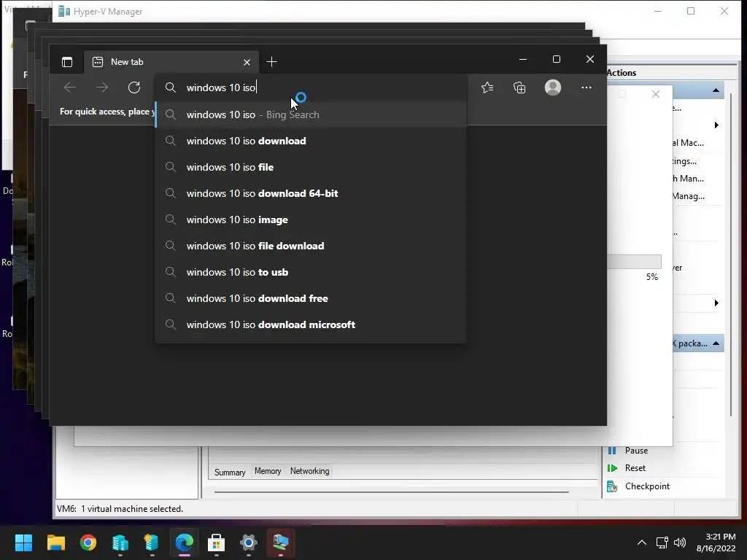
Task: Go forward in Edge browser
Action: pos(102,87)
